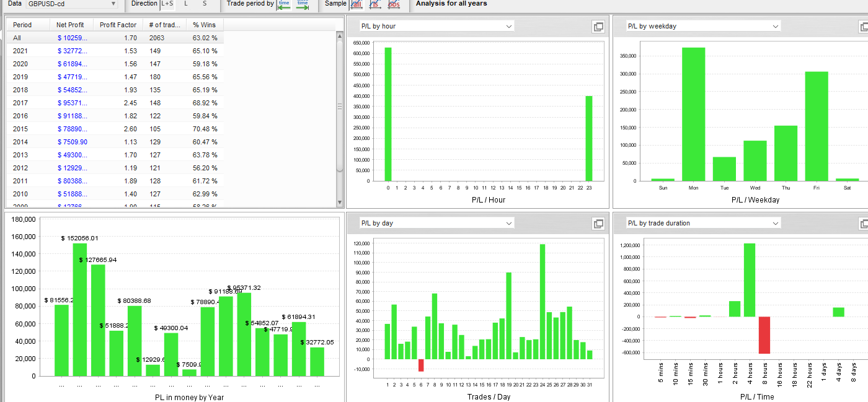Pop out the P/L by weekday chart

[x=864, y=27]
